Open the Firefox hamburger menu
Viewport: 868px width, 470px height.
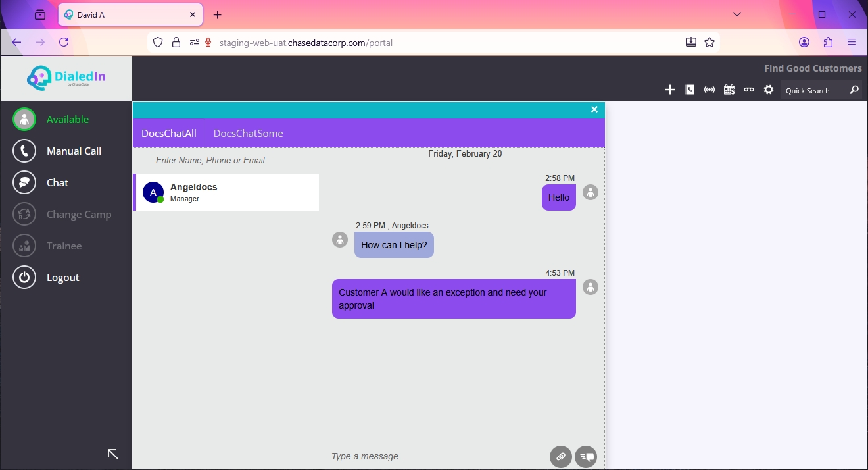(852, 42)
